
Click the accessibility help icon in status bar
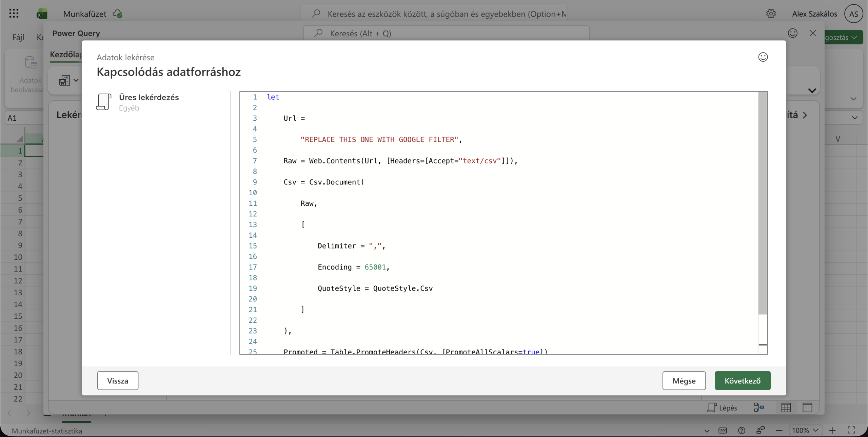742,431
